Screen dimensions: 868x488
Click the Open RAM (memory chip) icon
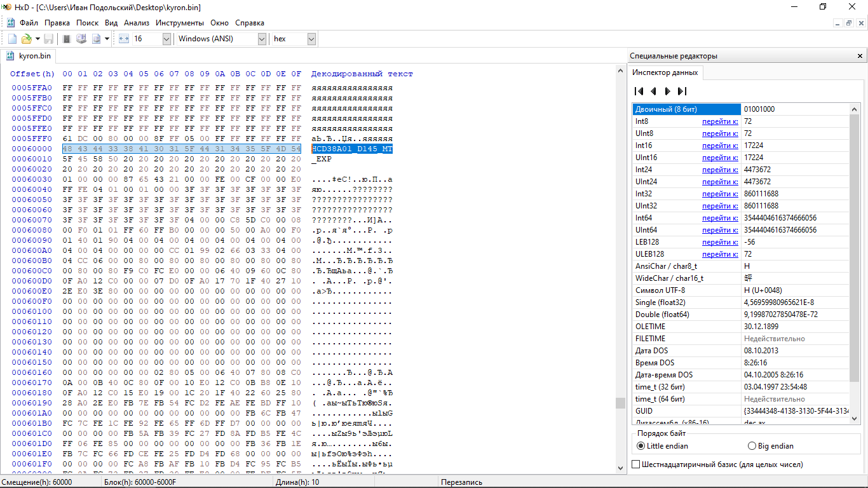67,39
